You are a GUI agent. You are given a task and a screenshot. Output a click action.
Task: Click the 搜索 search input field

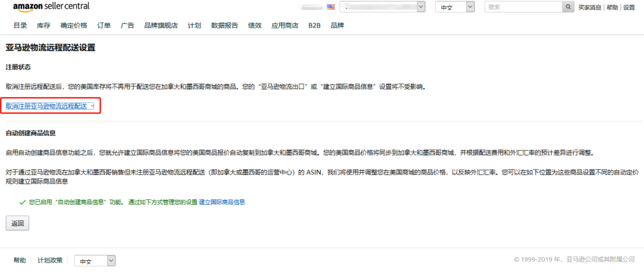524,7
